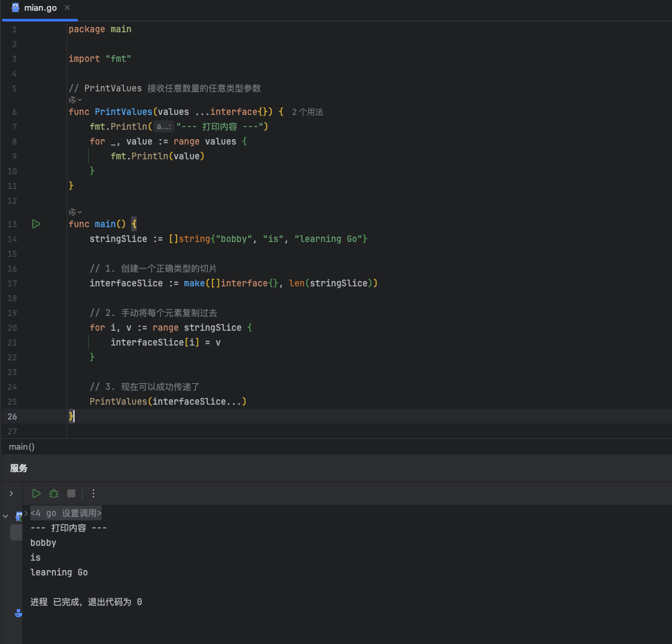672x644 pixels.
Task: Click the comment "// 1. 创建一个正确类型的切片"
Action: [153, 268]
